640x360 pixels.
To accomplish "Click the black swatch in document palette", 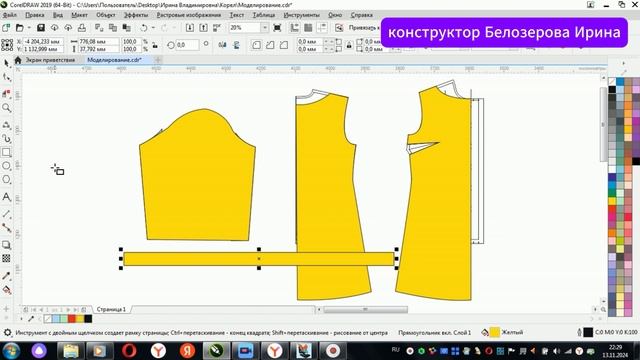I will tap(88, 319).
